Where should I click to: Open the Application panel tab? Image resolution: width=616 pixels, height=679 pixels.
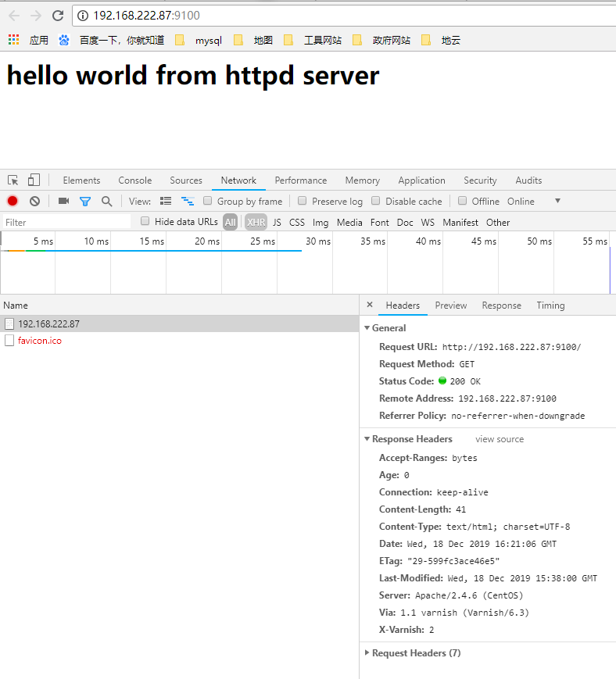[422, 180]
